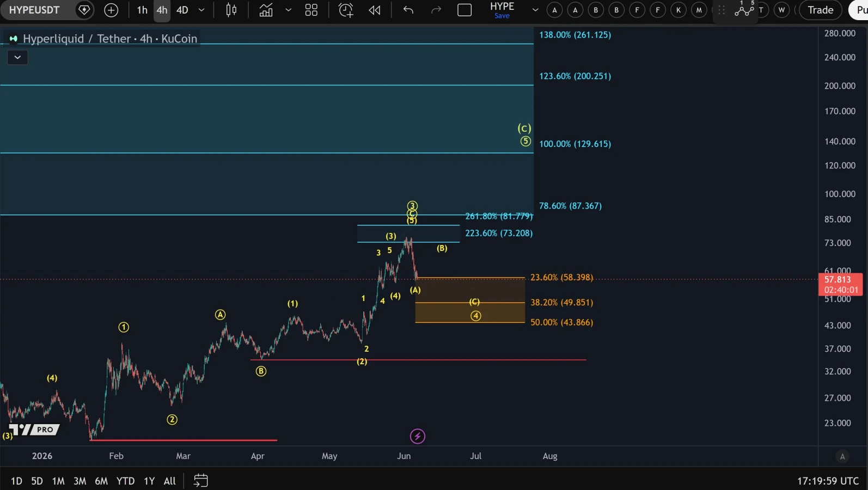Grab the floating toolbar drag handle dots
The height and width of the screenshot is (490, 868).
click(x=722, y=10)
